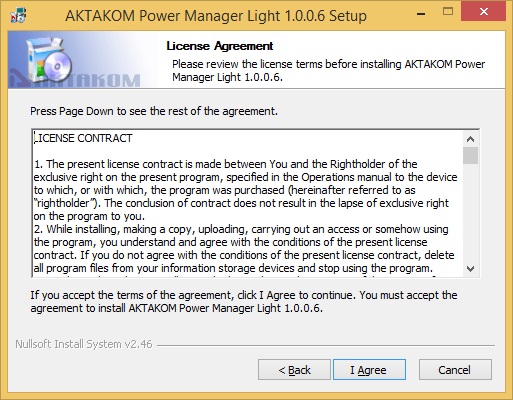This screenshot has width=513, height=400.
Task: Click the License Agreement heading
Action: (220, 46)
